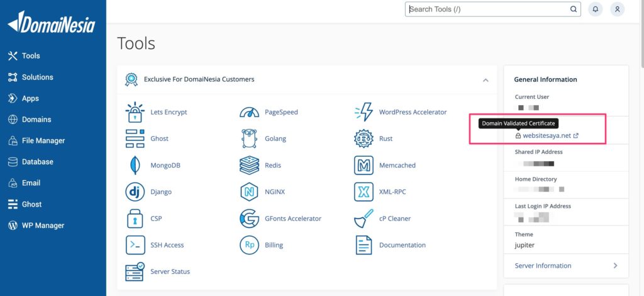
Task: Click the General Information heading
Action: (545, 79)
